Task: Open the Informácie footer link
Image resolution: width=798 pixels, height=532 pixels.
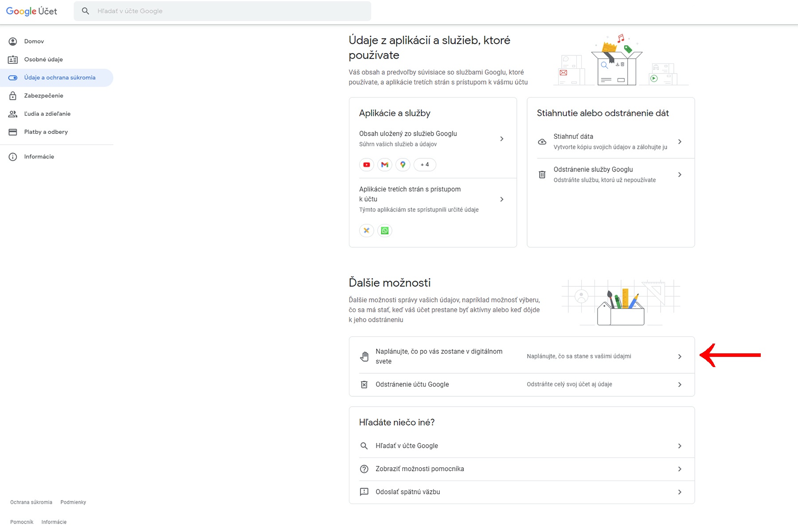Action: pos(54,522)
